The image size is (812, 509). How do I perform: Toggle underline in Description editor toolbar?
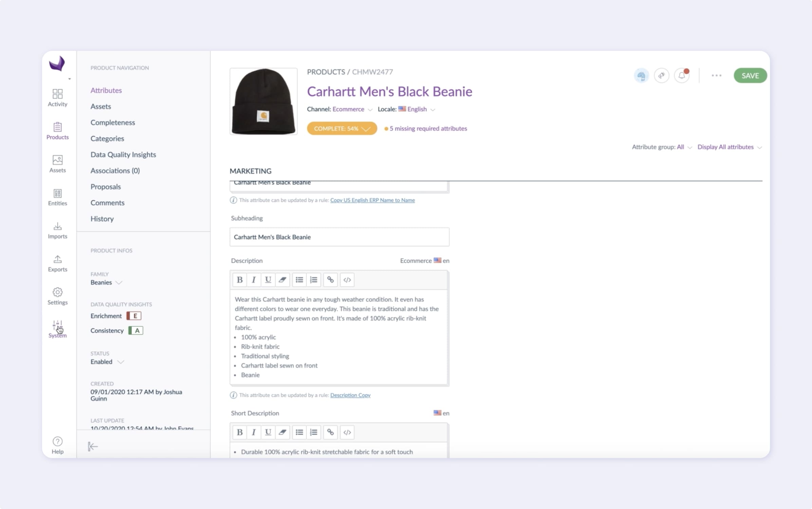tap(268, 280)
